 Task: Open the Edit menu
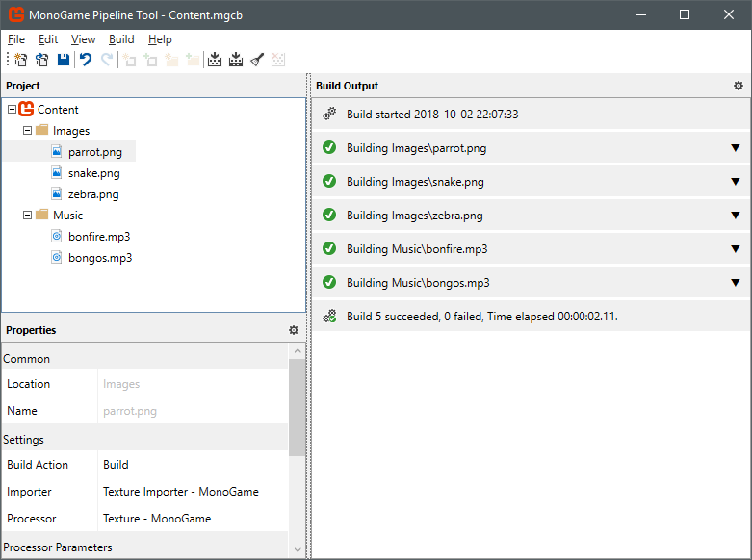pos(48,39)
